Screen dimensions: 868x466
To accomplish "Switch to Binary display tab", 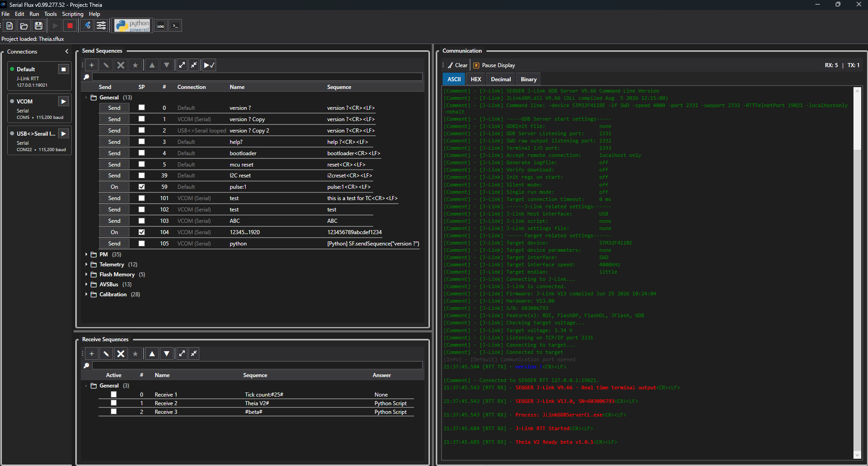I will 528,79.
